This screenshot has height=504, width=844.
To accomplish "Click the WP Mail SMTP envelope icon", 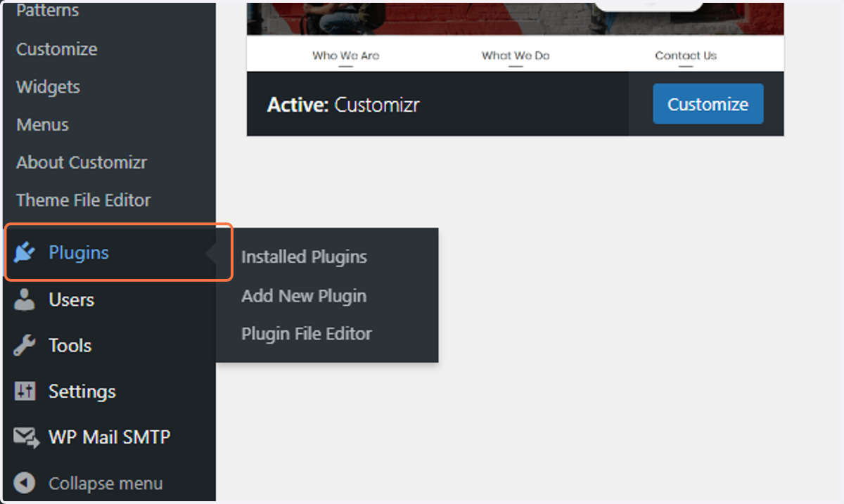I will 26,438.
